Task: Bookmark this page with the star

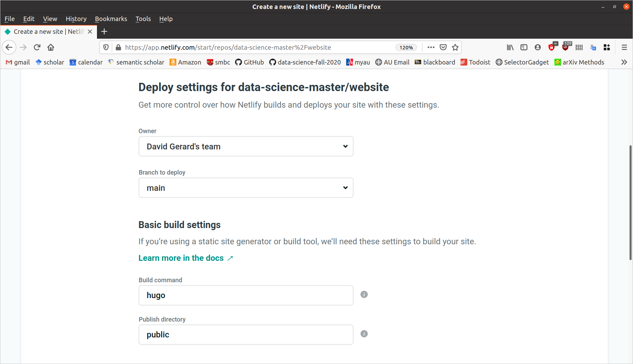Action: click(455, 47)
